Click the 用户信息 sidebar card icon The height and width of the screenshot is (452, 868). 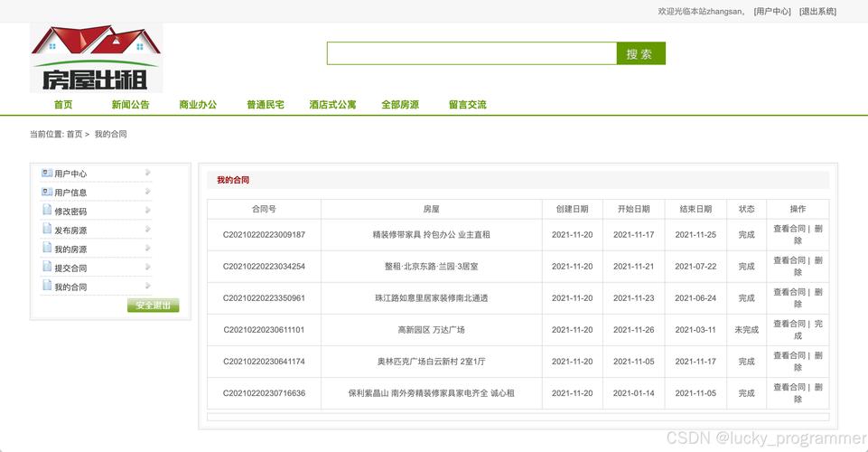click(x=47, y=192)
